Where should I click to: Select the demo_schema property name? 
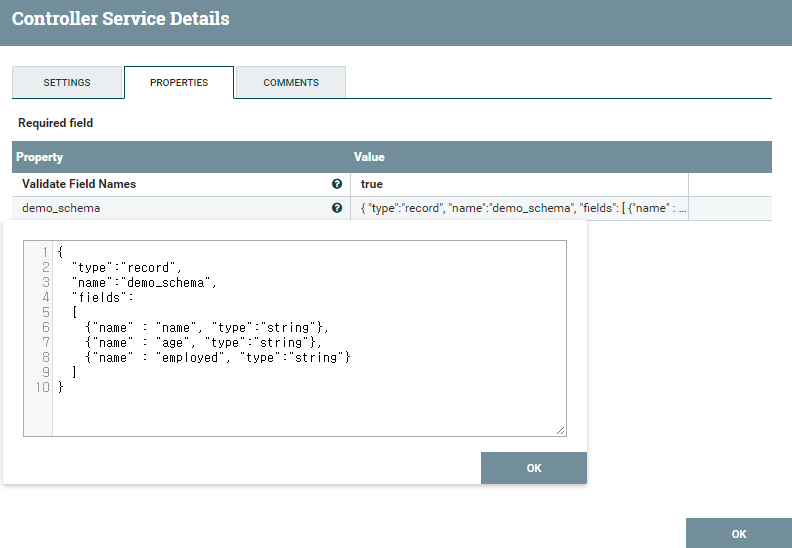point(61,208)
